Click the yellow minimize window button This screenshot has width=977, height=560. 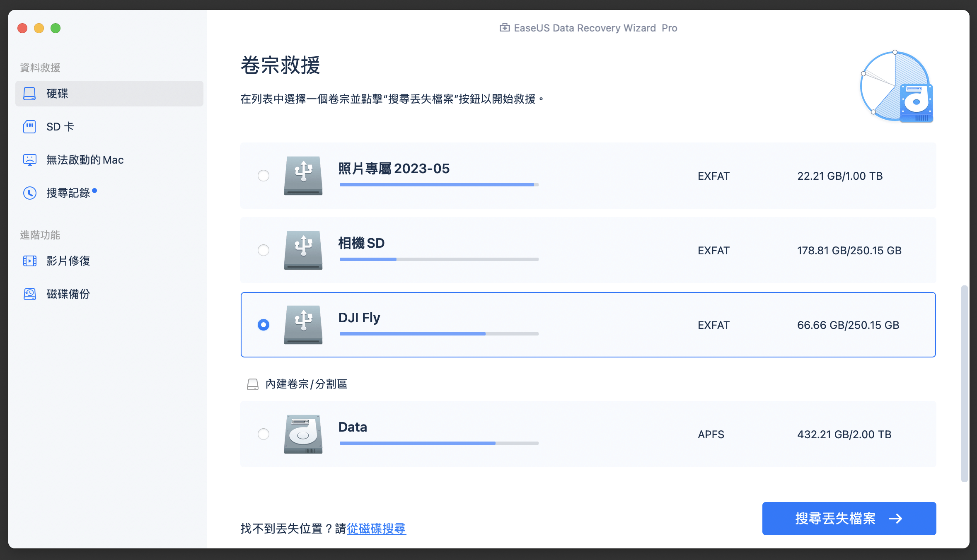[x=39, y=28]
